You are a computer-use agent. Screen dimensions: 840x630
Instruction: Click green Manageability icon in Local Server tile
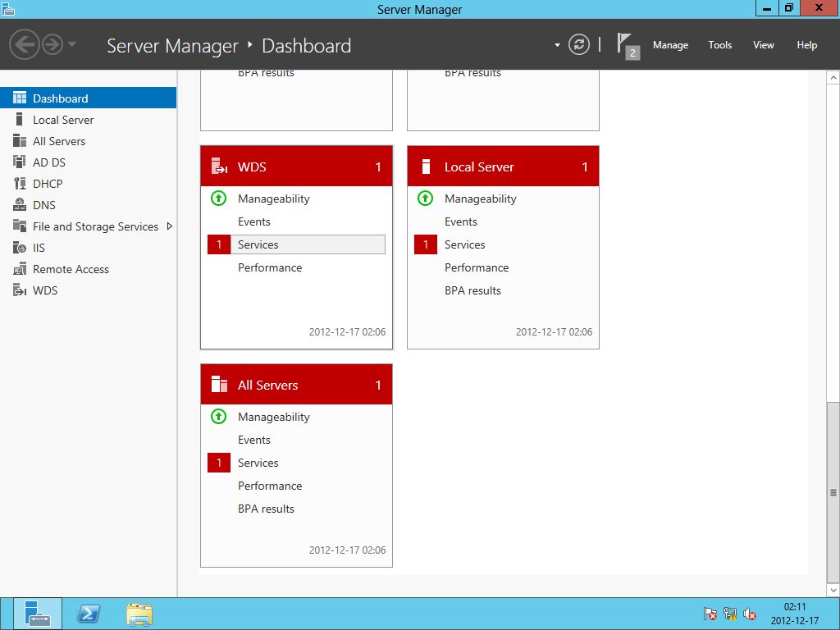click(x=426, y=199)
